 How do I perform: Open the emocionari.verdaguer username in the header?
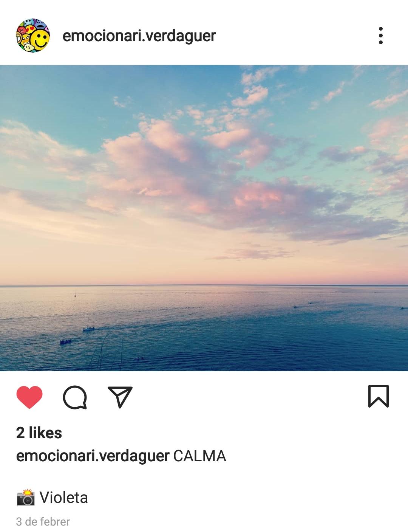[139, 36]
